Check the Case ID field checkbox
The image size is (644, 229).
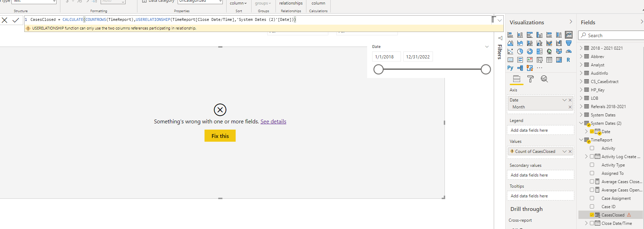pos(592,206)
